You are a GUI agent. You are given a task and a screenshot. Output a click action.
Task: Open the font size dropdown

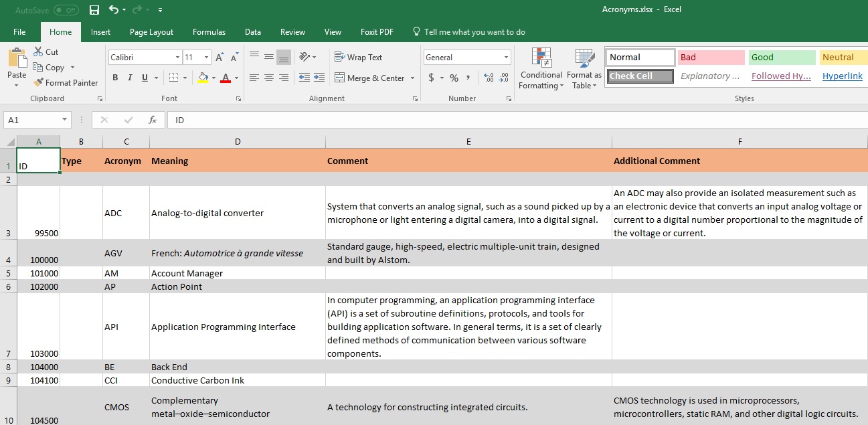pos(206,58)
